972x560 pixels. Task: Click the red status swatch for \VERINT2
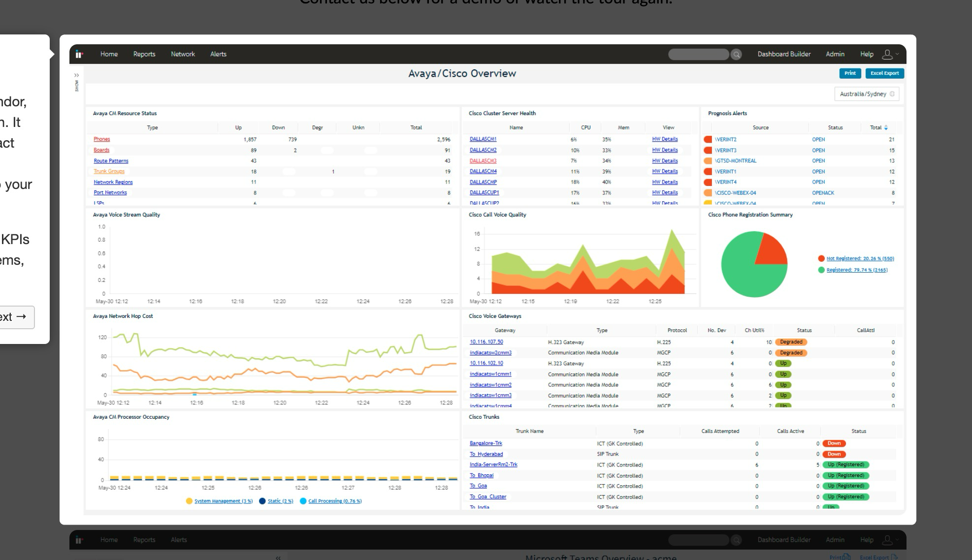tap(708, 139)
